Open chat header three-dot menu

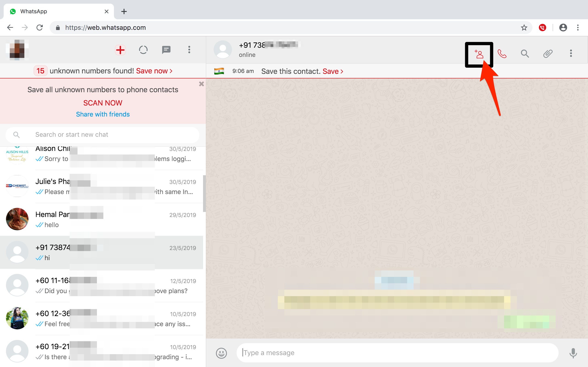click(x=571, y=53)
